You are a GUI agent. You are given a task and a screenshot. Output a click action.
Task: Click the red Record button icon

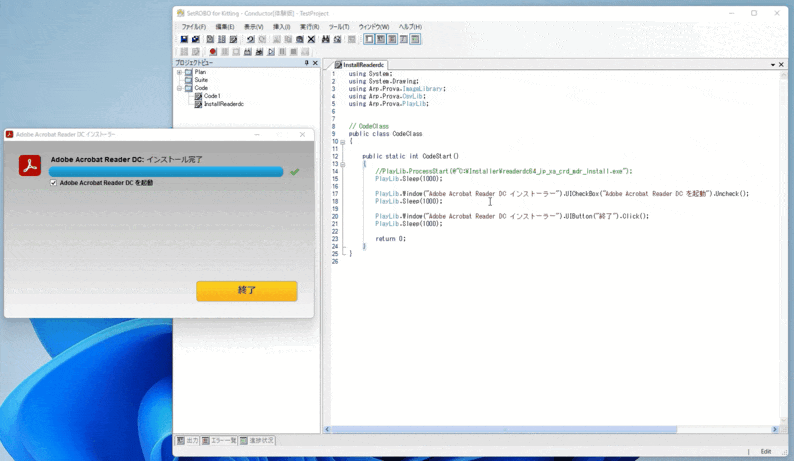tap(213, 52)
